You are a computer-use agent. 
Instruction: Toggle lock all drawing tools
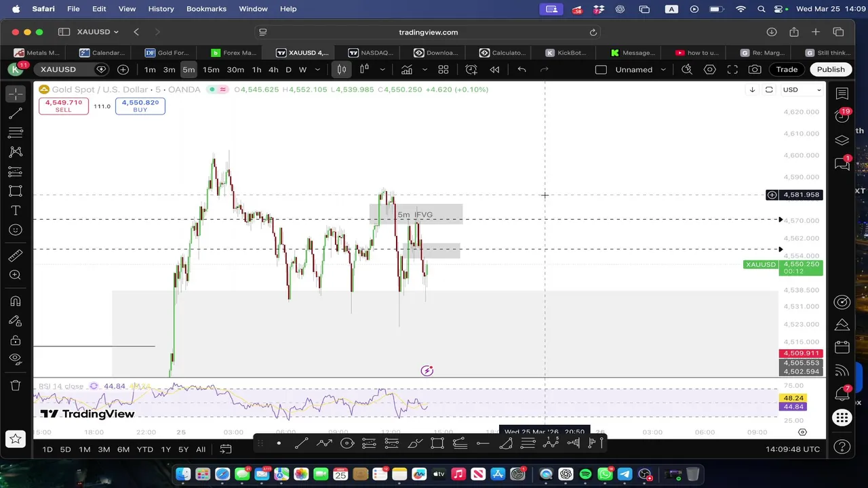pos(16,340)
